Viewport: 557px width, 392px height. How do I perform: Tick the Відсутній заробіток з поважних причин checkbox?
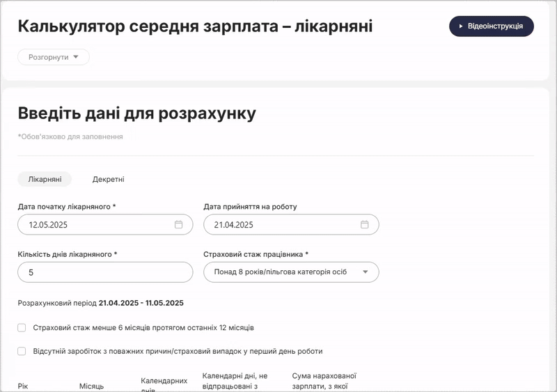[x=22, y=351]
